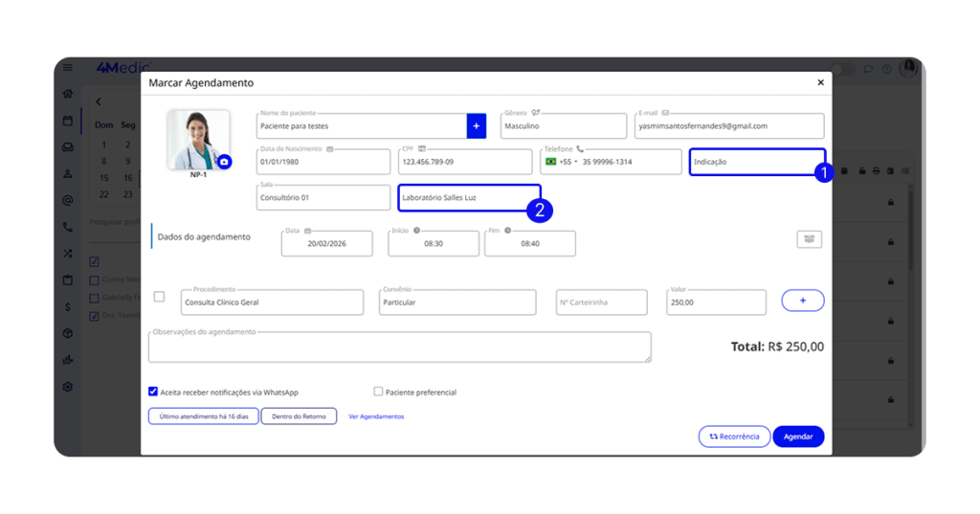Open the settings gear in the sidebar

click(67, 387)
